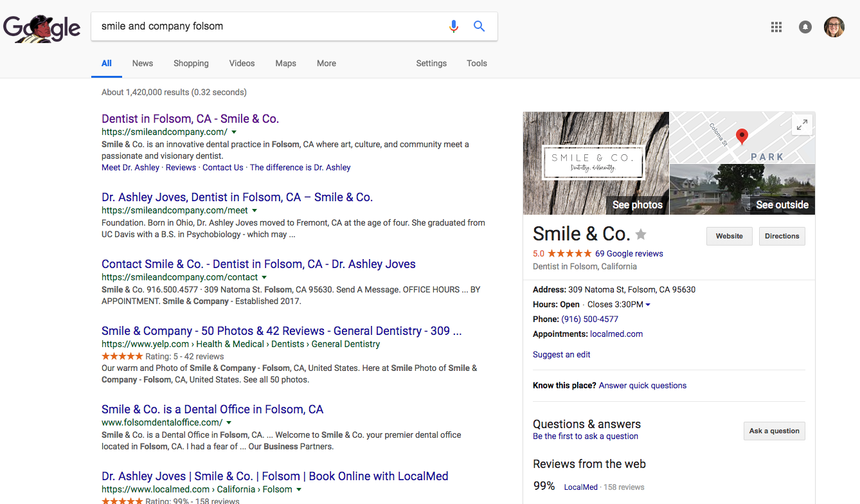Open dropdown arrow next to localmed.com URL
The width and height of the screenshot is (860, 504).
coord(299,489)
